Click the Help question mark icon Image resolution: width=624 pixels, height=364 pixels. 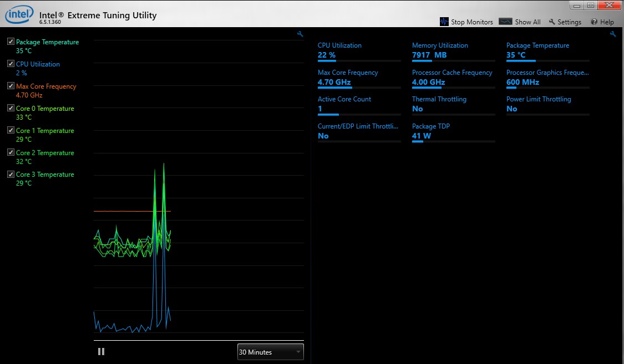pos(594,22)
